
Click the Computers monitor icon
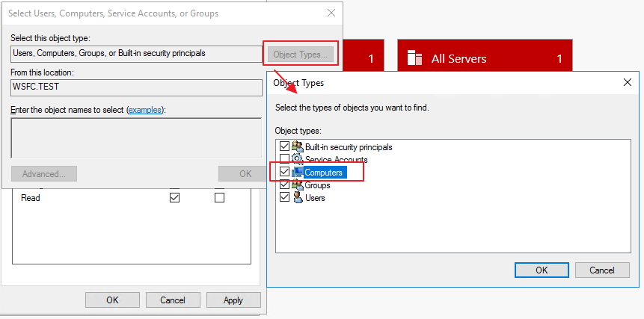(x=297, y=173)
